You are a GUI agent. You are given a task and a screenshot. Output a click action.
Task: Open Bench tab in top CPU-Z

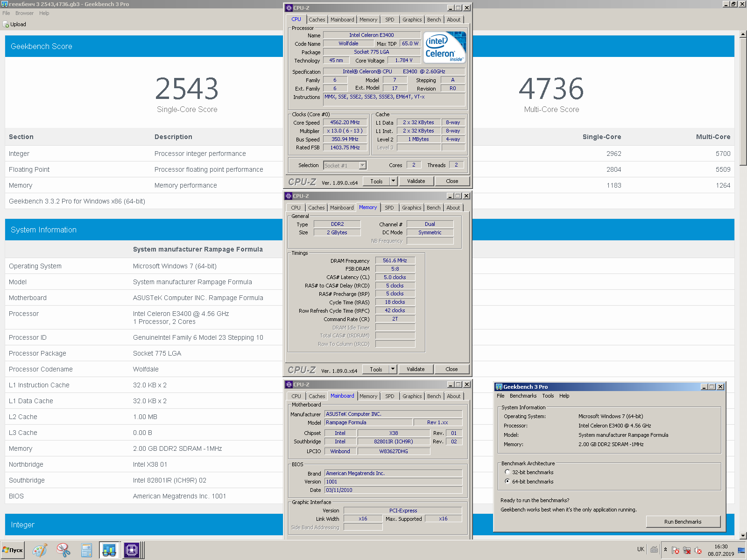point(434,20)
